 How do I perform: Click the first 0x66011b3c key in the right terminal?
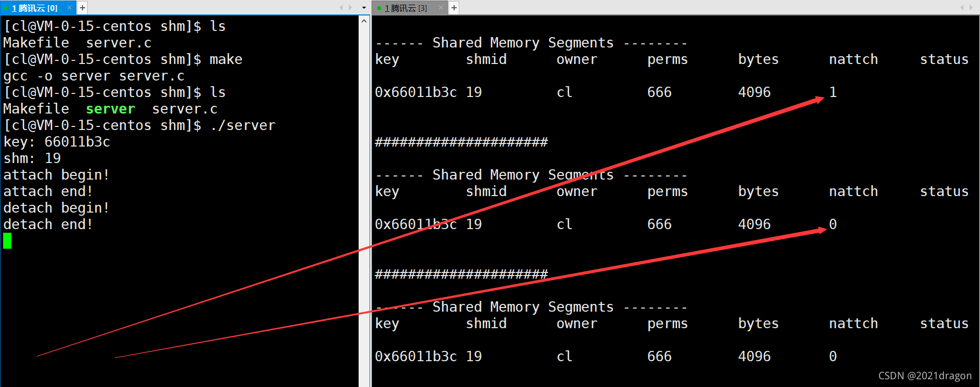tap(416, 92)
